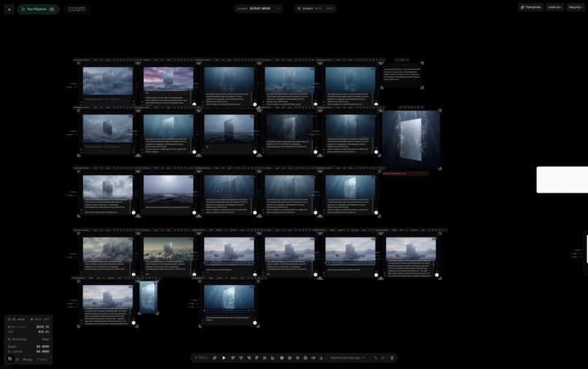588x369 pixels.
Task: Click the text-only node at top right of first row
Action: click(x=402, y=74)
